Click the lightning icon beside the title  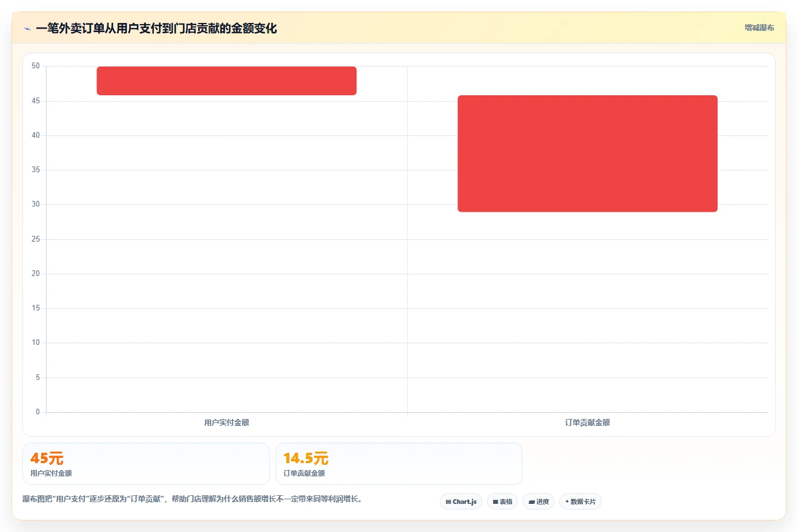(27, 29)
